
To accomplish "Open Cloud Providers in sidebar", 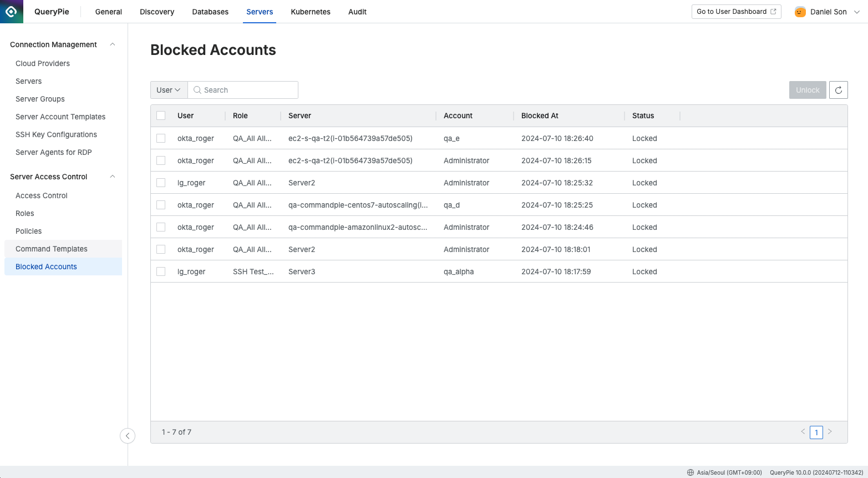I will click(43, 63).
